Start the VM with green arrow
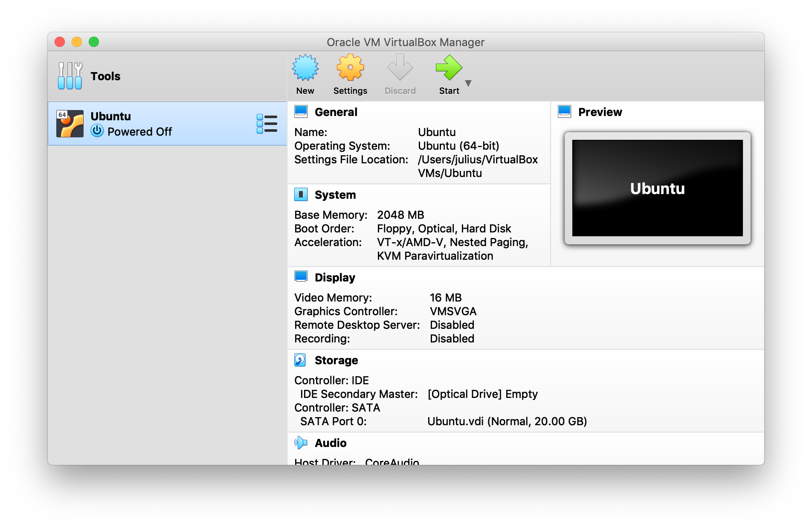Screen dimensions: 812x528 coord(448,68)
